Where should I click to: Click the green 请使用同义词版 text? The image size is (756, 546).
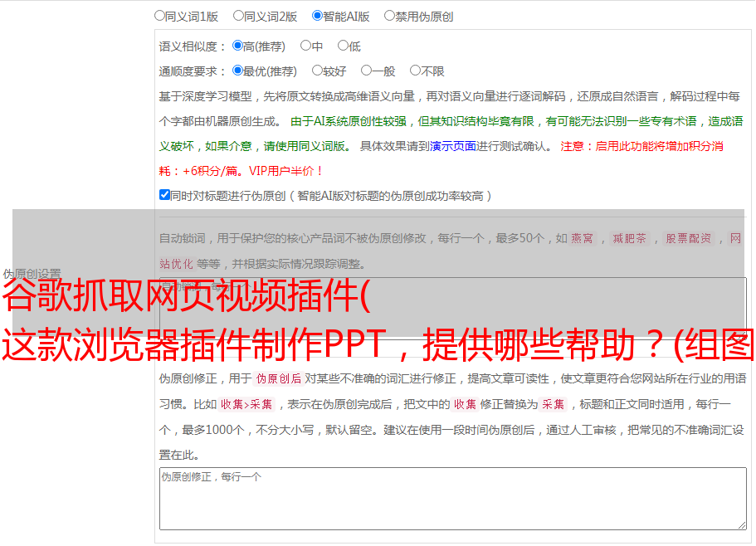tap(307, 146)
